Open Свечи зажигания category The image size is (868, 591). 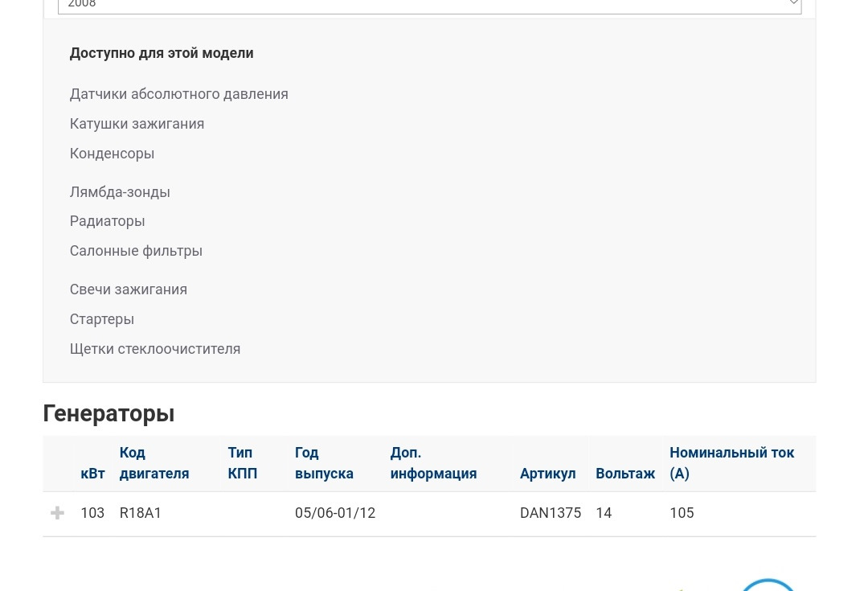click(129, 289)
